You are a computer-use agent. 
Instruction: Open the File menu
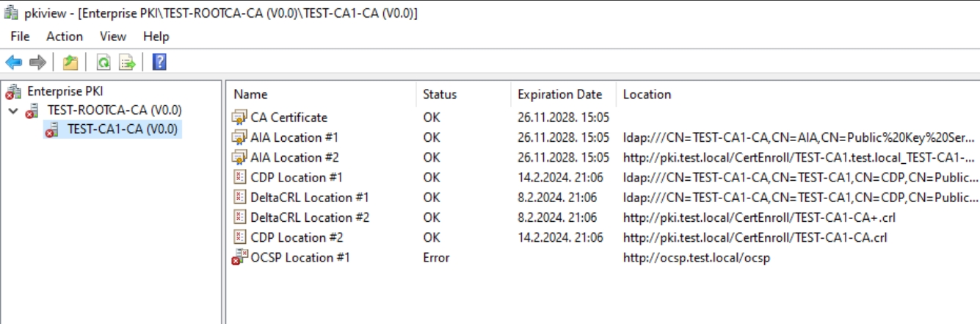pos(20,36)
